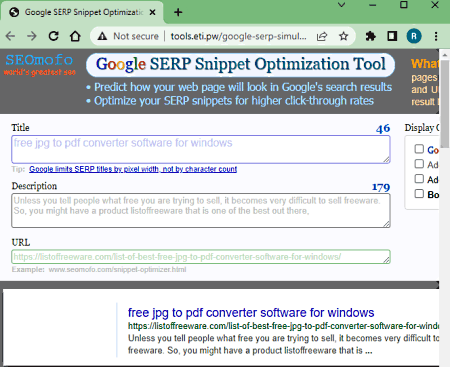Maximize the browser window
Image resolution: width=450 pixels, height=367 pixels.
click(x=404, y=5)
